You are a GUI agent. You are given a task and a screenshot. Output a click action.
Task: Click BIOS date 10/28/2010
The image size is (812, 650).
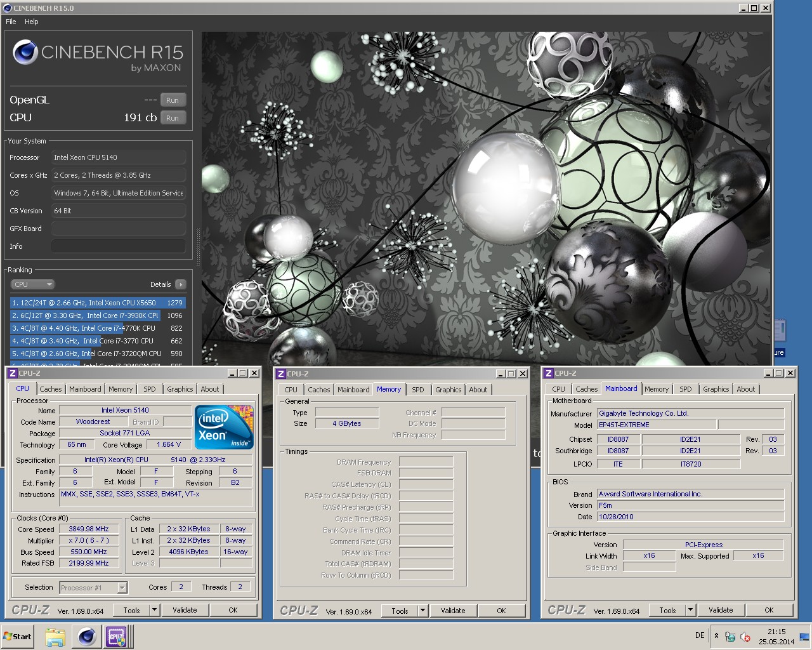(690, 517)
